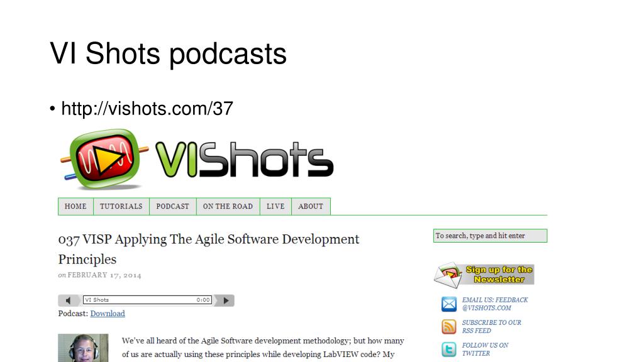Select On The Road in navigation
Viewport: 644px width, 362px height.
pos(228,206)
